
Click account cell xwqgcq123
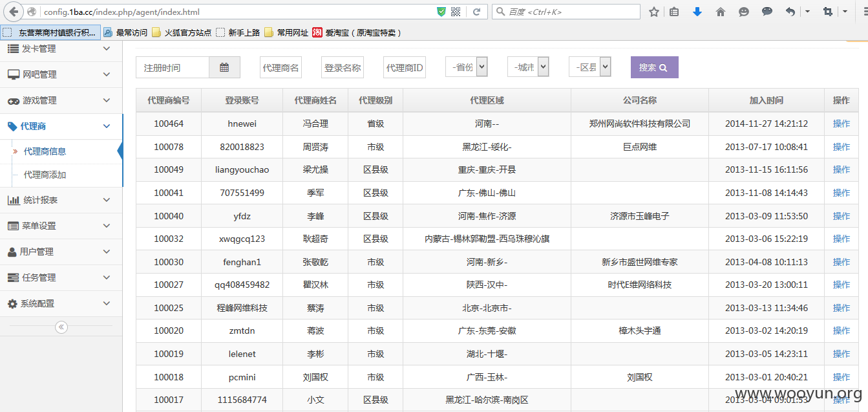pyautogui.click(x=242, y=239)
